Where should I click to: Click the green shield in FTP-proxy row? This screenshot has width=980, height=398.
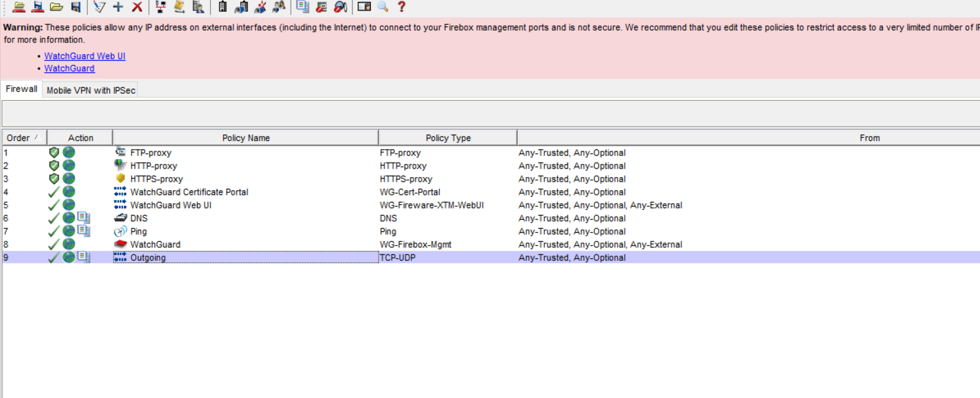[54, 152]
